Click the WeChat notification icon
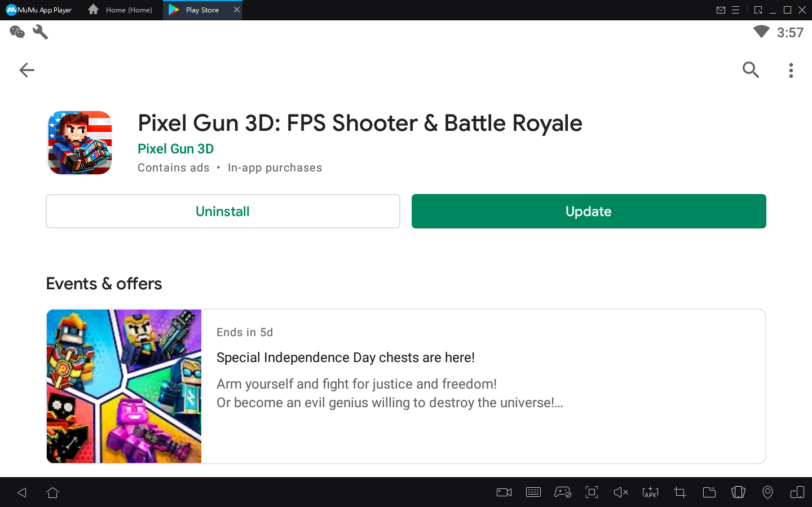 [17, 32]
